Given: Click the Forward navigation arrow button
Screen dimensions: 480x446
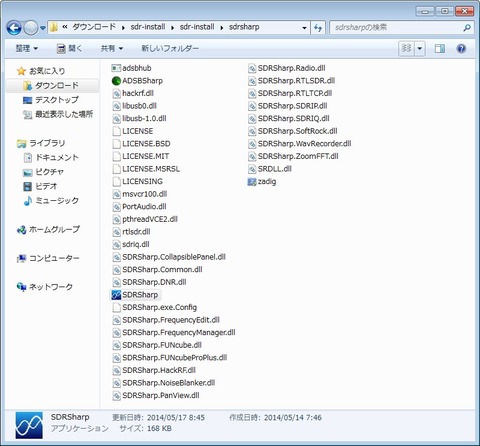Looking at the screenshot, I should [x=31, y=28].
